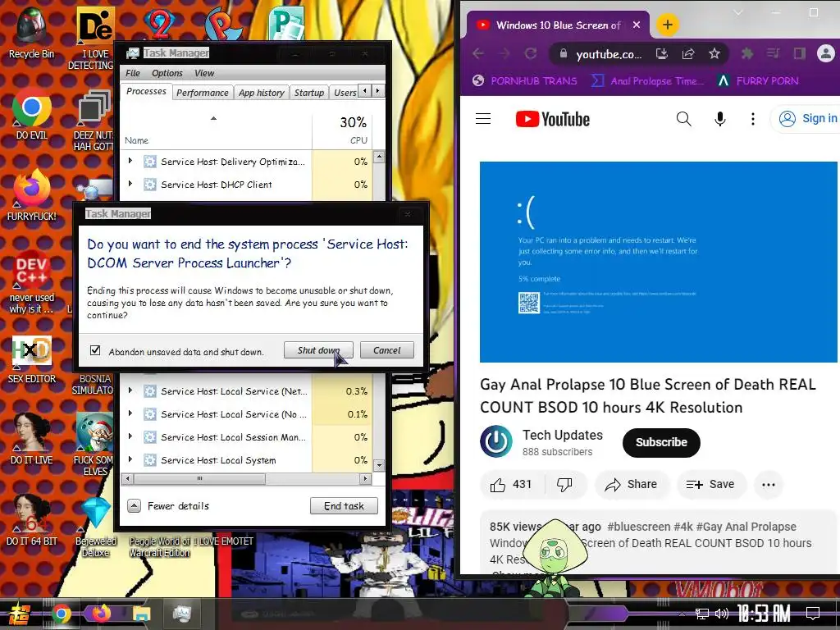Click the blue screen video player
This screenshot has width=840, height=630.
tap(659, 262)
